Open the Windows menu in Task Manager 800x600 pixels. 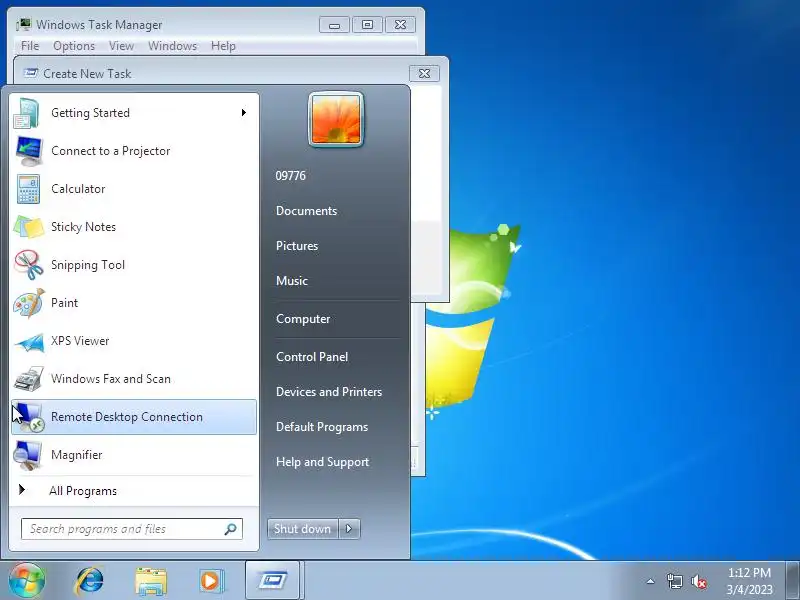[172, 46]
